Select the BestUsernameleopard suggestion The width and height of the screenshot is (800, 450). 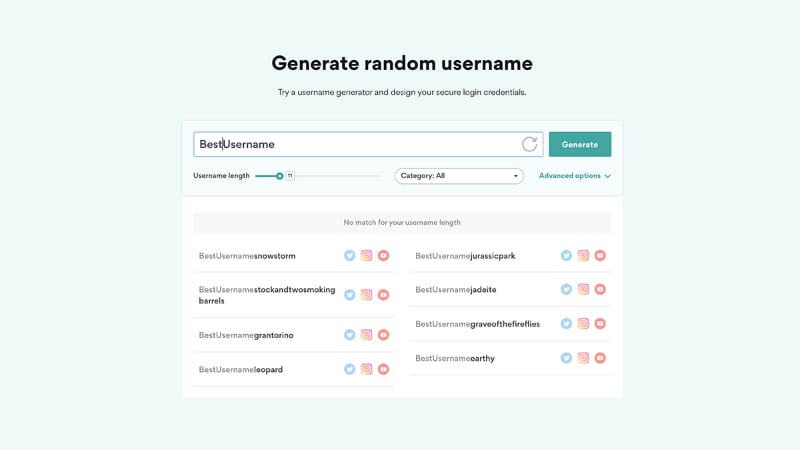tap(241, 369)
